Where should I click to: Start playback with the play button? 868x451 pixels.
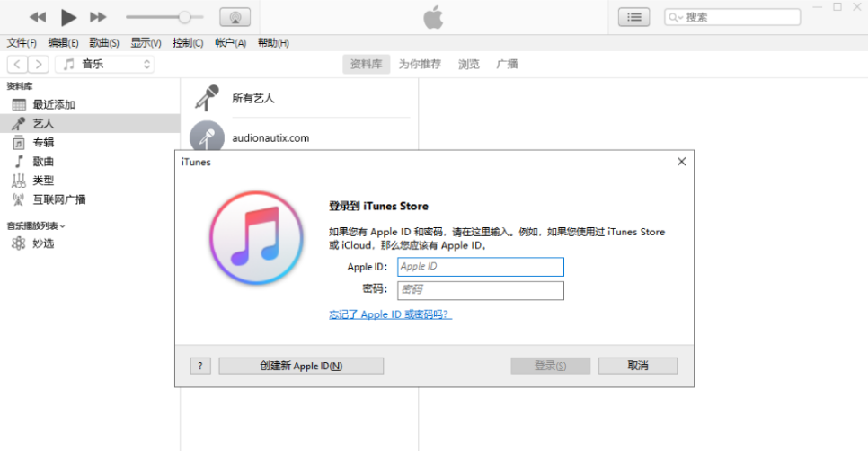point(68,17)
